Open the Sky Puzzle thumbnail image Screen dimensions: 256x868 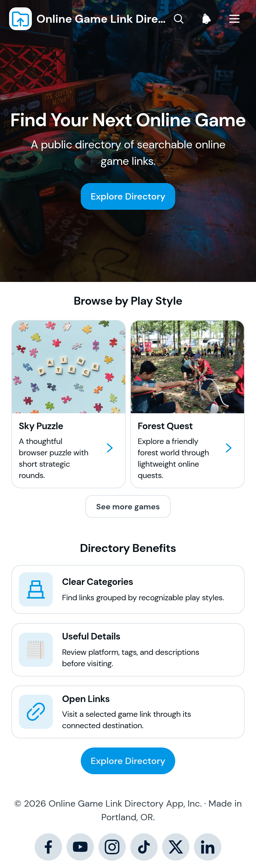pos(69,367)
